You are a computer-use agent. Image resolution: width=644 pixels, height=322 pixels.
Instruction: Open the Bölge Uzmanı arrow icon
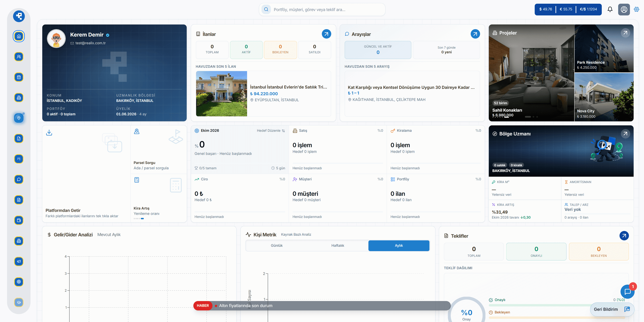click(x=625, y=134)
